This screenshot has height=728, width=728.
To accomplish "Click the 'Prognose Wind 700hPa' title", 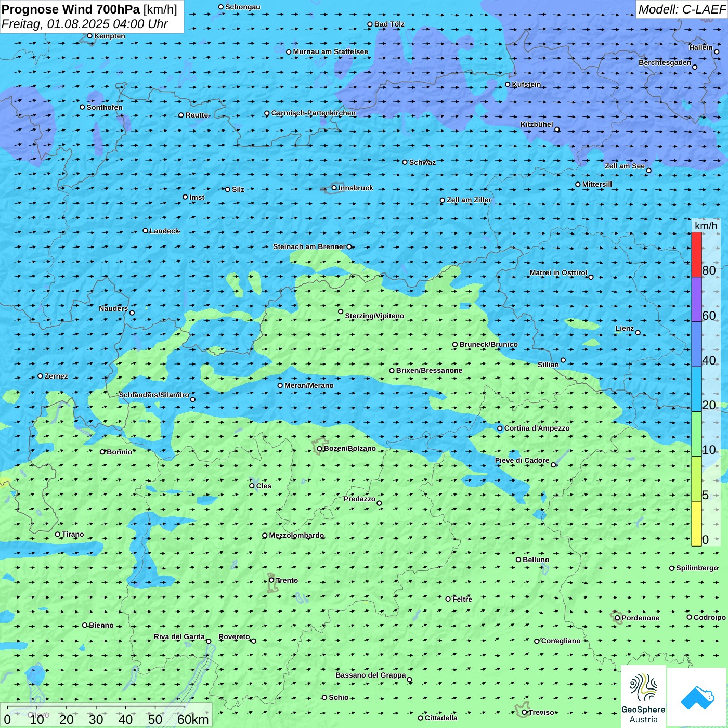I will click(x=71, y=9).
